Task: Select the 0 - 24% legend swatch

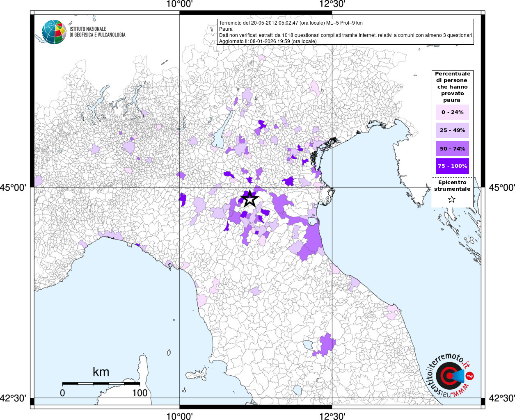Action: pos(452,112)
